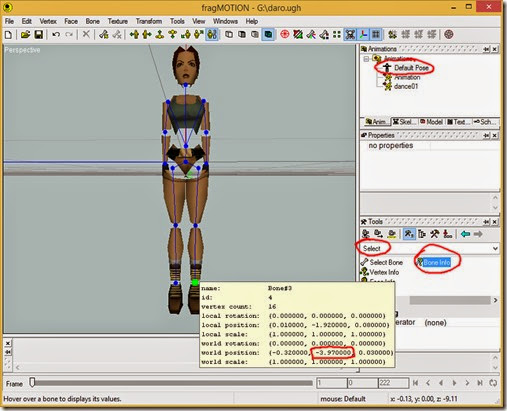Jump to last frame button
Viewport: 507px width, 411px height.
point(480,383)
